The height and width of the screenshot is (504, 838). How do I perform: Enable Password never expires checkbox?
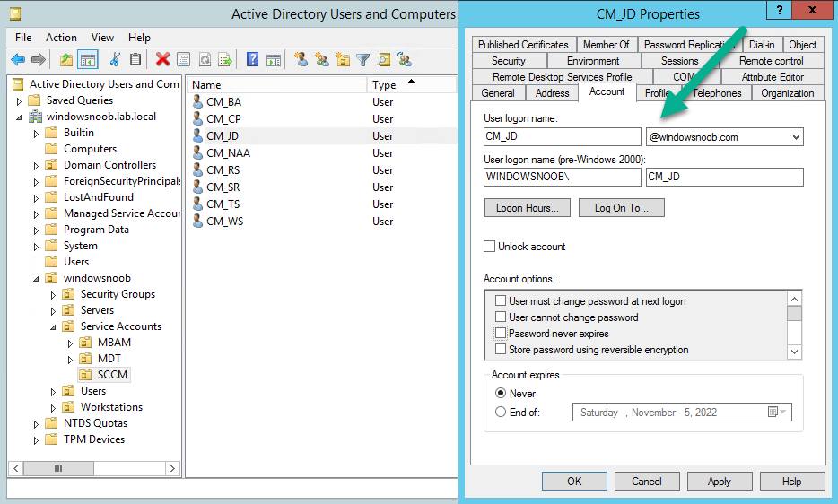click(501, 333)
